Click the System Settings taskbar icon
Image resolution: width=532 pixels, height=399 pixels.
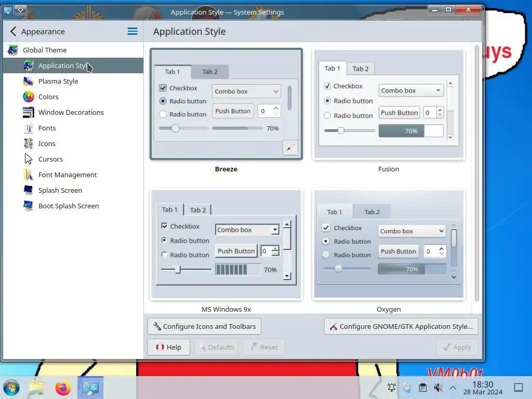click(90, 388)
